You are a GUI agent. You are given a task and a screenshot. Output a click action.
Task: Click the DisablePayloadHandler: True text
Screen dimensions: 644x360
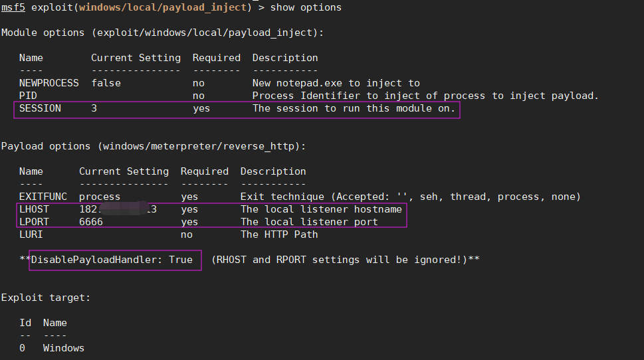click(112, 260)
